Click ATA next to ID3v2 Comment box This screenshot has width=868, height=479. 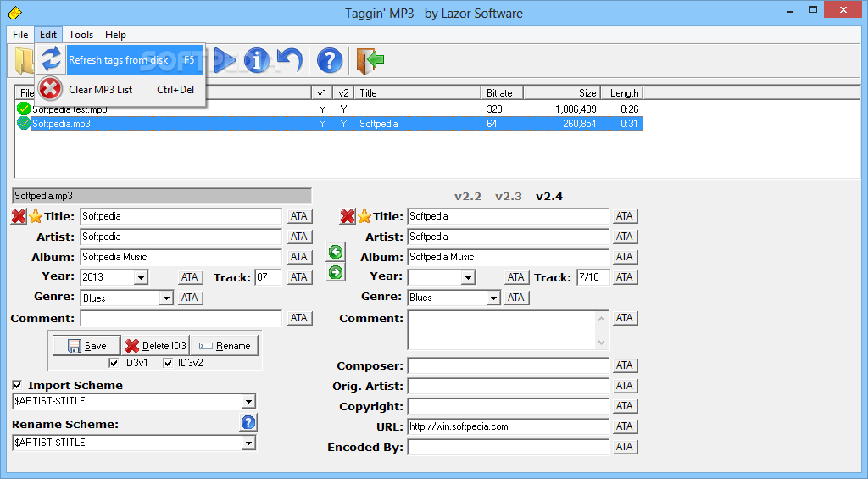click(x=625, y=318)
